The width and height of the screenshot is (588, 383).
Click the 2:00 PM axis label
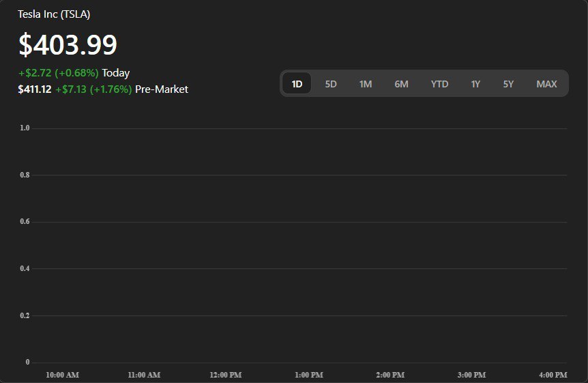[x=390, y=375]
